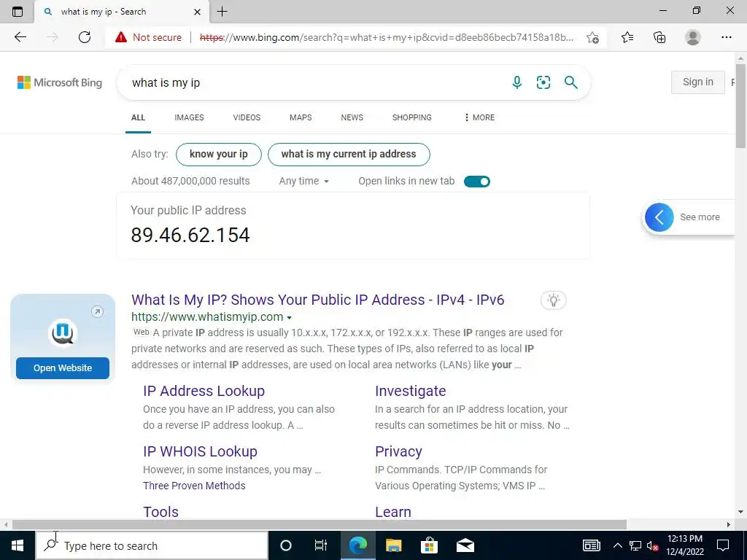Refresh the page with reload icon
Screen dimensions: 747x560
[x=85, y=37]
